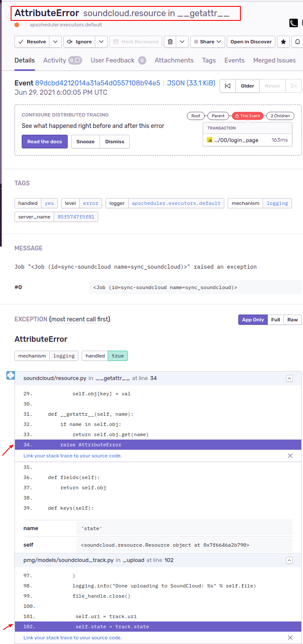
Task: Click highlighted line 102 self.state code
Action: 158,627
